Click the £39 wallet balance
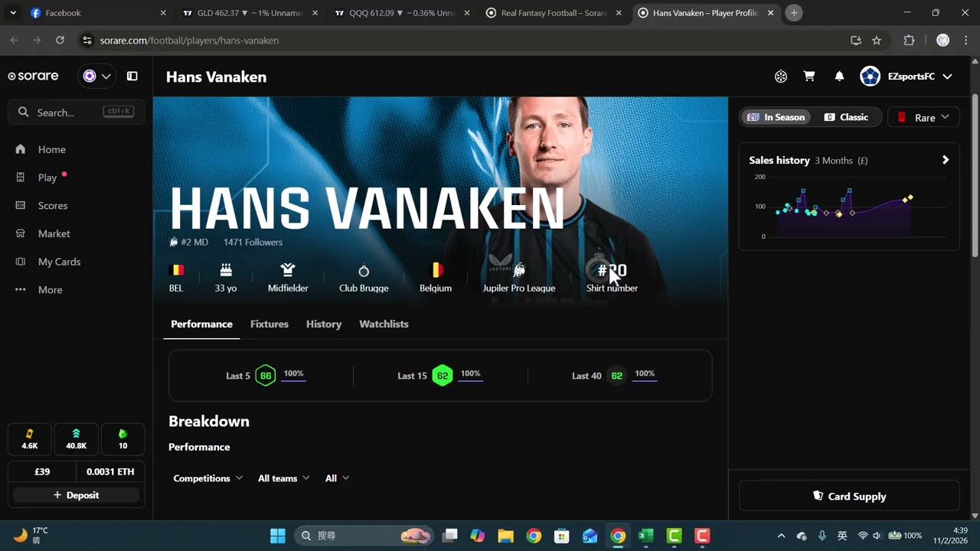980x551 pixels. 42,471
